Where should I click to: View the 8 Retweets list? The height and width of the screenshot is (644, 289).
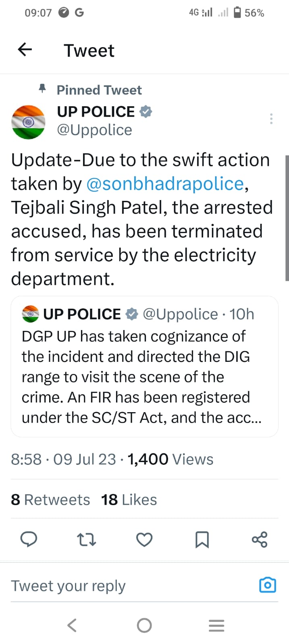coord(50,500)
